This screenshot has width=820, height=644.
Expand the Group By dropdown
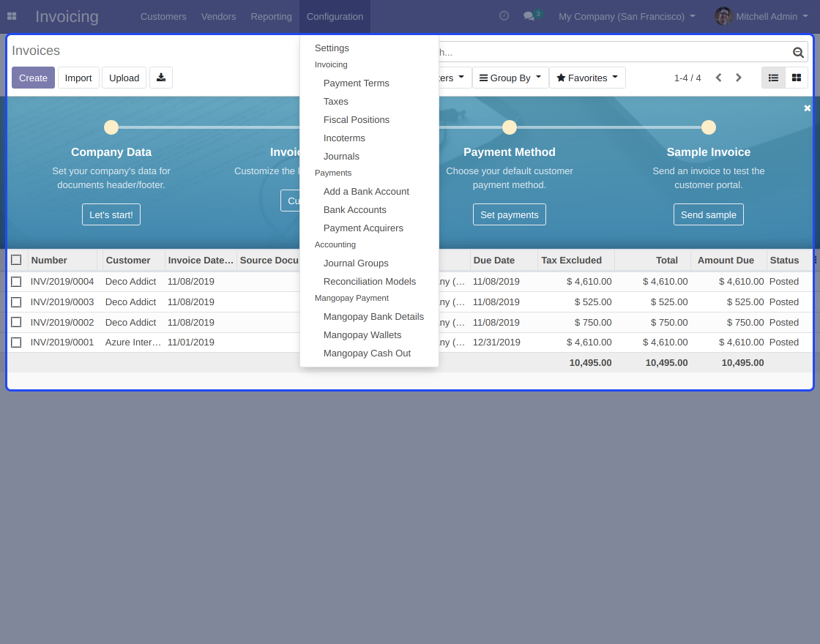(x=510, y=78)
